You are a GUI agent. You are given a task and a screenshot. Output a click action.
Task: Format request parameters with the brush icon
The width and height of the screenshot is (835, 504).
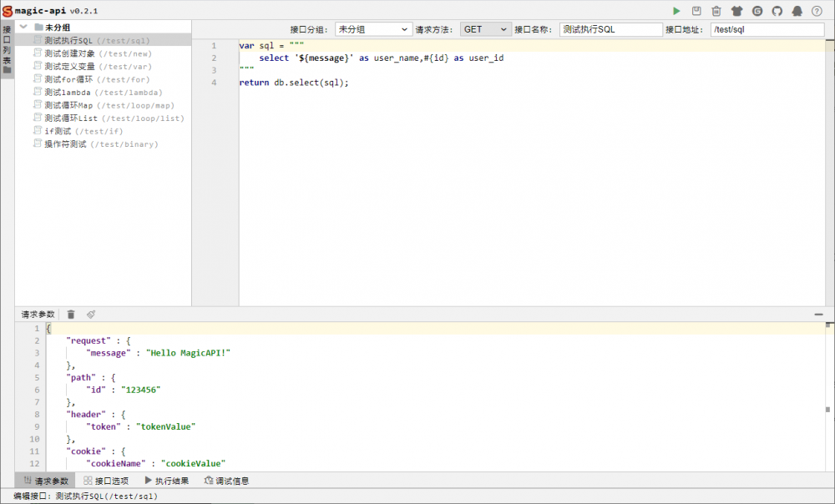(x=91, y=314)
